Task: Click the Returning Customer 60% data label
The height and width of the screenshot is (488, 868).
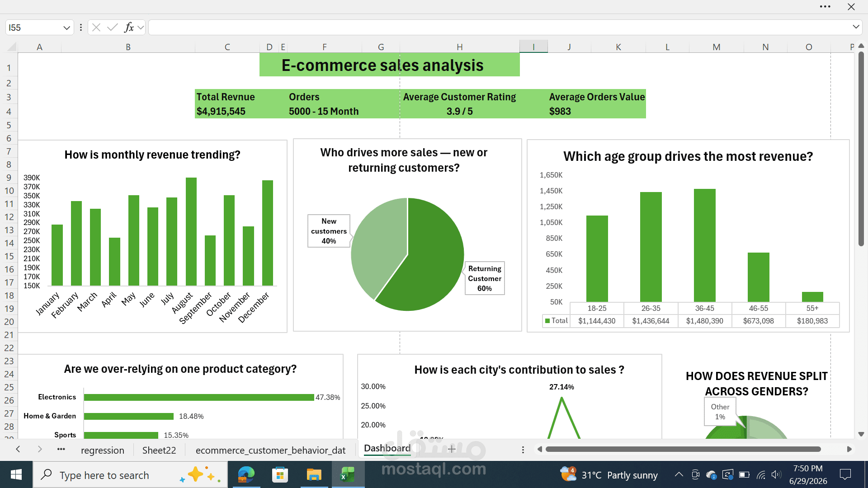Action: pyautogui.click(x=485, y=278)
